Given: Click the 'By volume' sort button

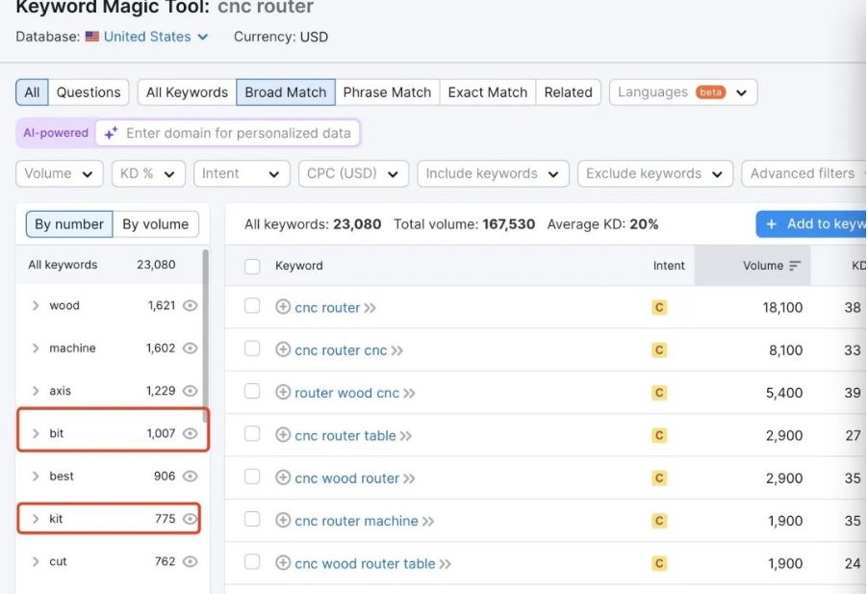Looking at the screenshot, I should point(155,224).
